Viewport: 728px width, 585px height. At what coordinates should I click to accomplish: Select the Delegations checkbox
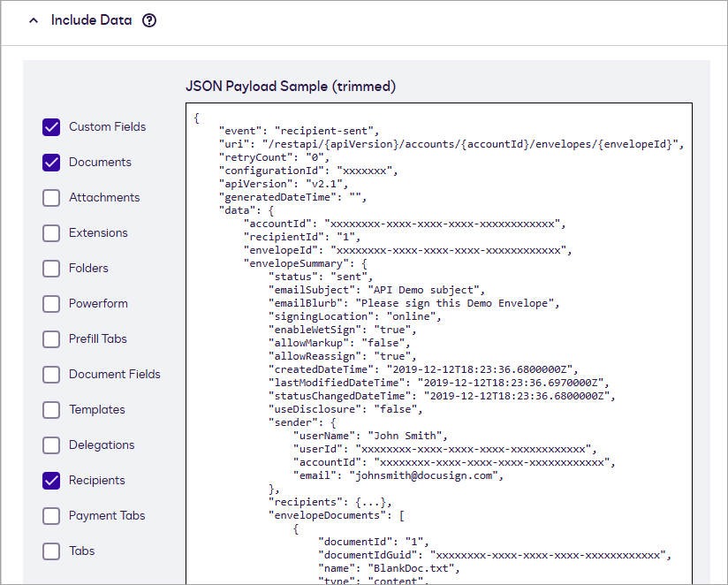pyautogui.click(x=51, y=444)
